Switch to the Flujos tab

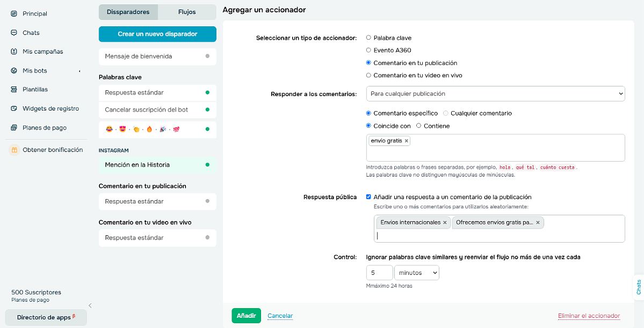pos(187,11)
